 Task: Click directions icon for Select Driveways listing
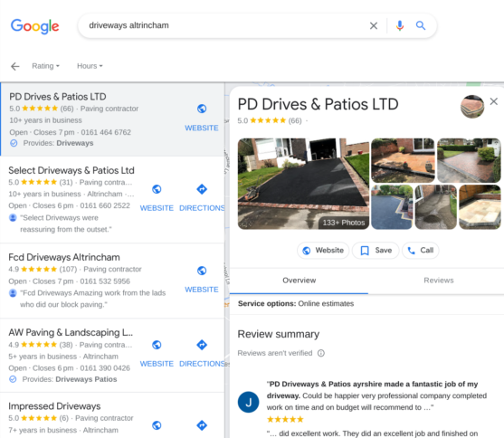pos(202,189)
